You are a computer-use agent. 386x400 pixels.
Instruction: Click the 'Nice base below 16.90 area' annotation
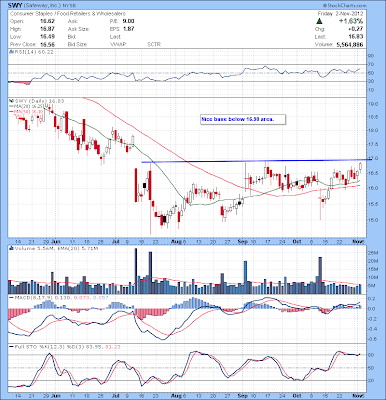[x=243, y=119]
